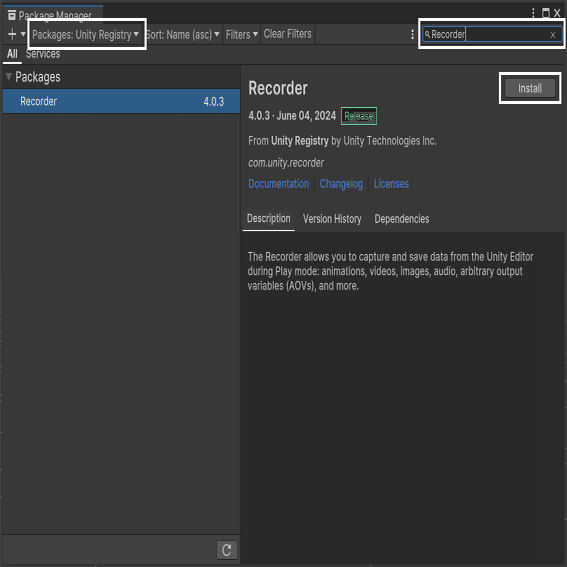This screenshot has width=567, height=567.
Task: Switch to the Version History tab
Action: click(332, 219)
